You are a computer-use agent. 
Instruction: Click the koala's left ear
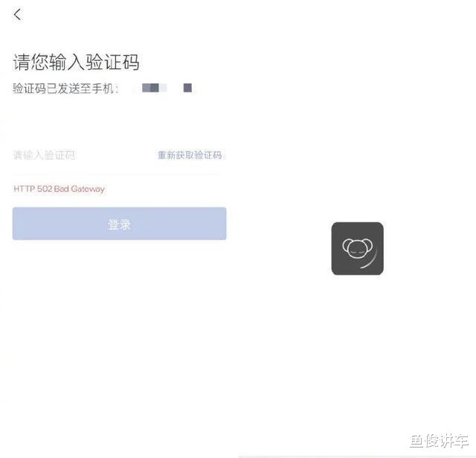pos(347,245)
